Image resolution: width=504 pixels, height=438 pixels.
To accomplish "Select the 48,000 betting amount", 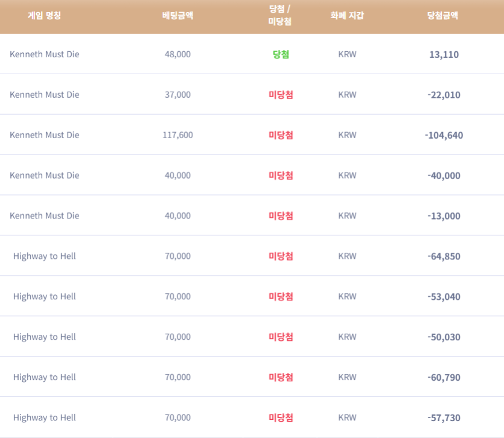I will [x=177, y=54].
